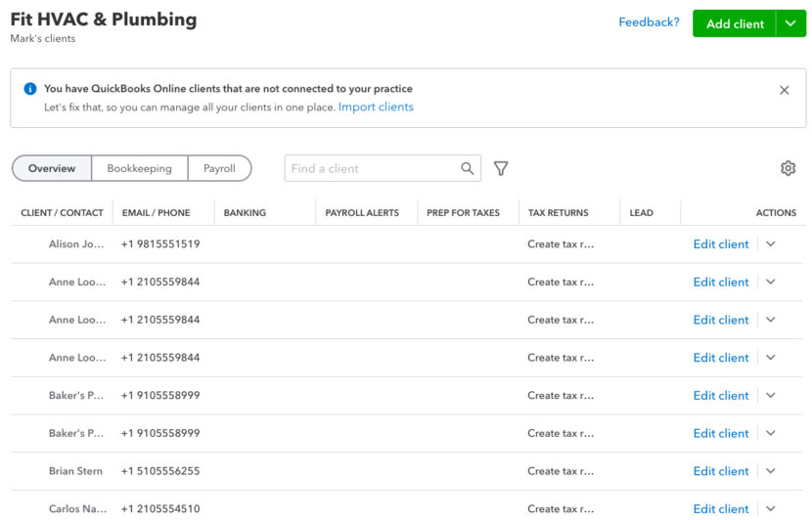Viewport: 812px width, 520px height.
Task: Click Edit client for Brian Stern
Action: tap(721, 471)
